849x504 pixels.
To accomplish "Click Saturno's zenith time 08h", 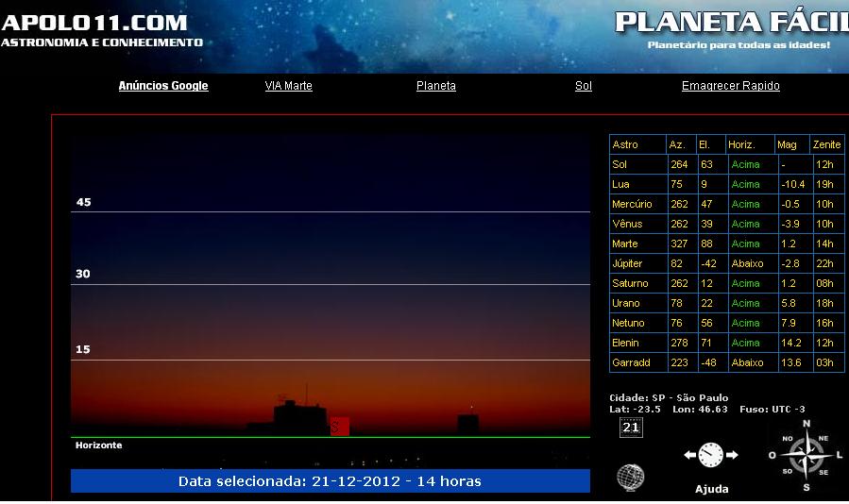I will (x=824, y=283).
